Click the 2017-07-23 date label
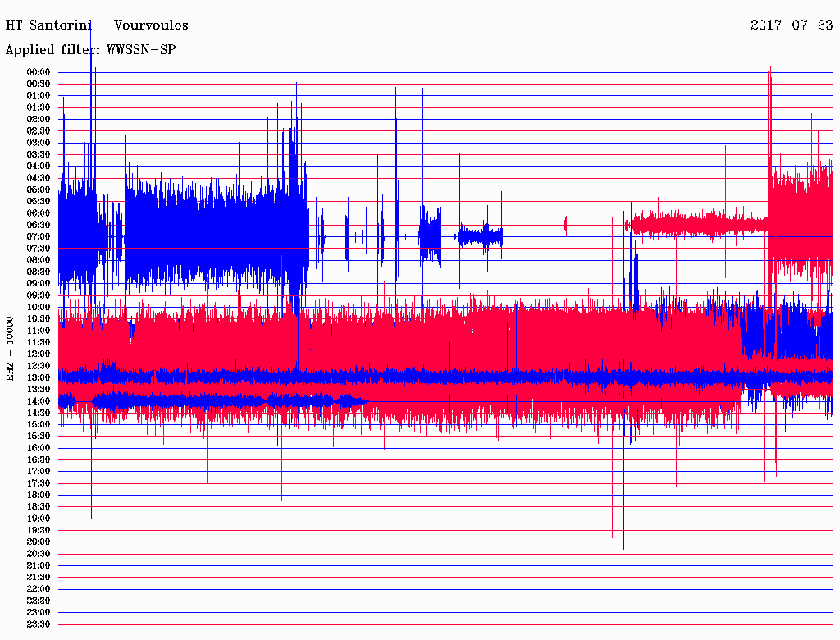The width and height of the screenshot is (840, 640). pos(792,25)
